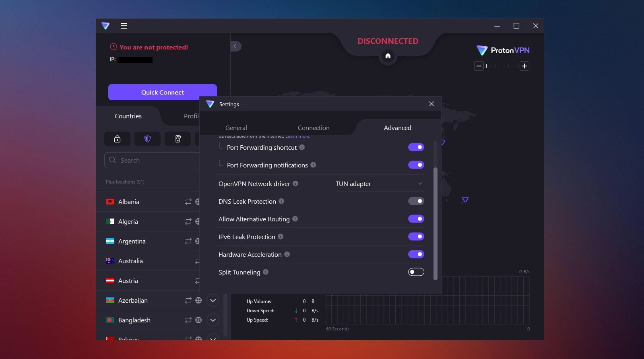Screen dimensions: 644x359
Task: Click "Plus locations (91)" header
Action: (125, 182)
